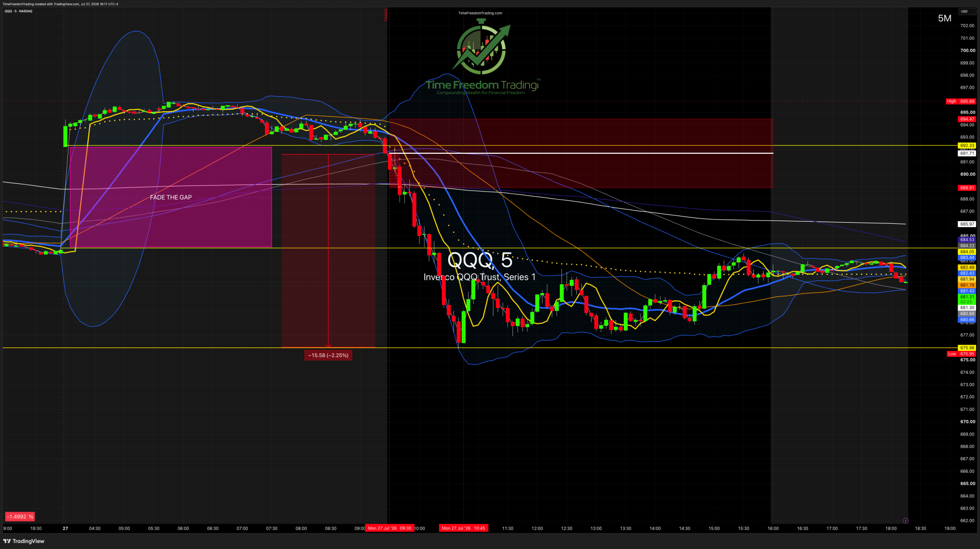Click the 07:30 time axis label
Image resolution: width=980 pixels, height=549 pixels.
tap(272, 529)
